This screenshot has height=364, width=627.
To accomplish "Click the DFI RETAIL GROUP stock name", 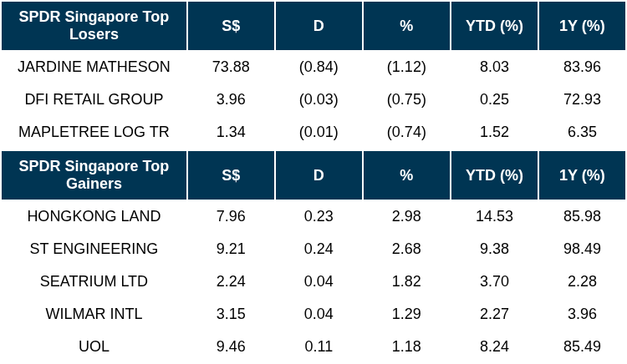I will tap(94, 99).
